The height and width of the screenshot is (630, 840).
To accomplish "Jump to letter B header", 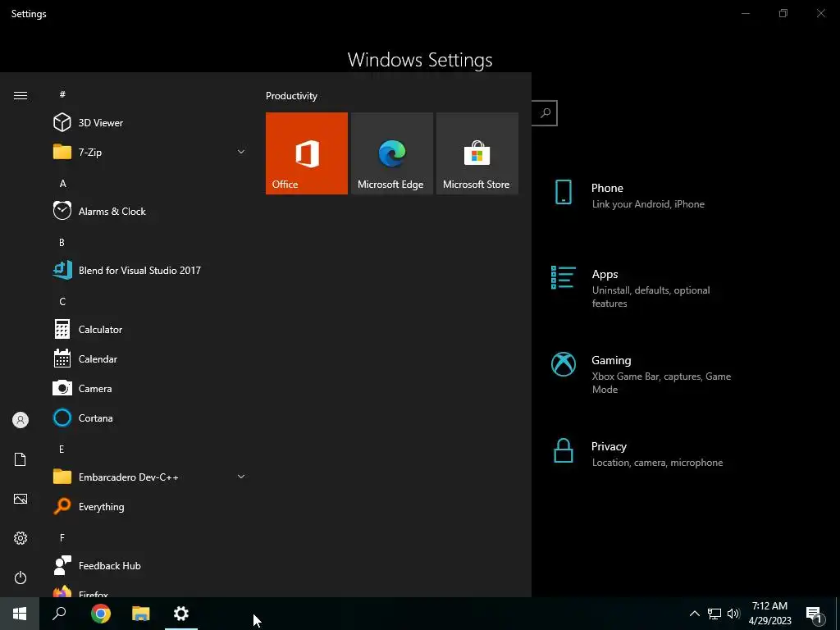I will [x=62, y=242].
